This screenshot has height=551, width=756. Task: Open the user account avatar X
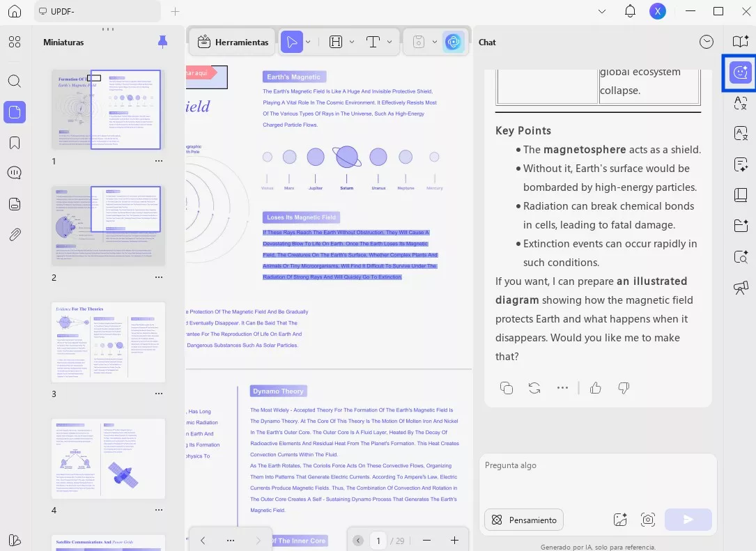(x=658, y=11)
